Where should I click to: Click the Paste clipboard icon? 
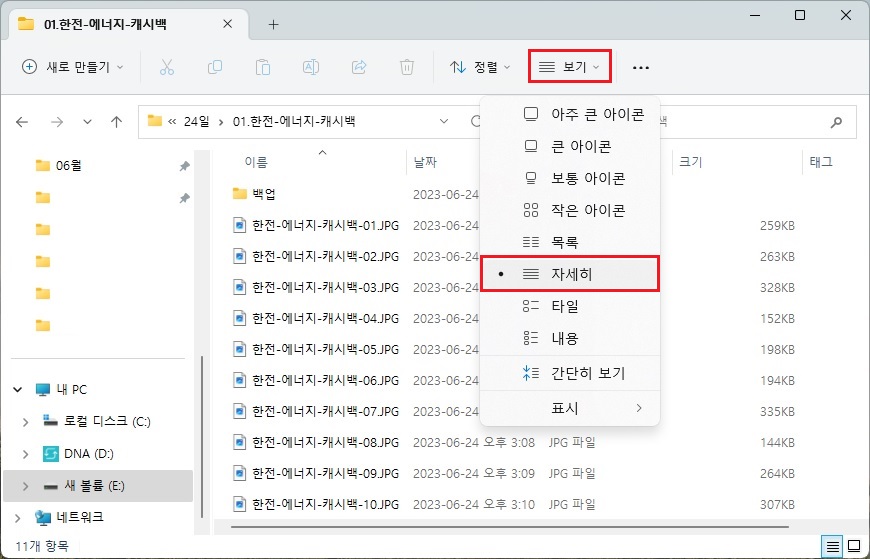[262, 67]
